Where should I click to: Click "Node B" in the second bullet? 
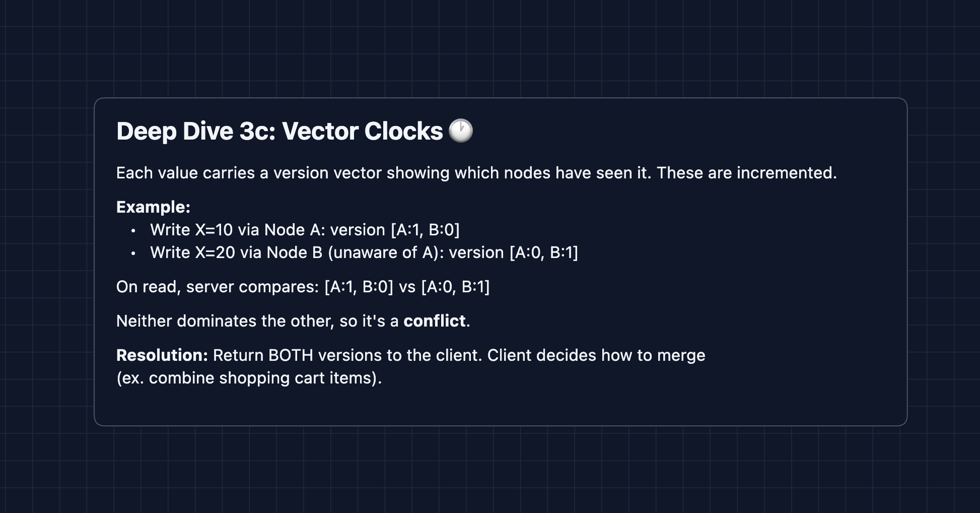[294, 252]
